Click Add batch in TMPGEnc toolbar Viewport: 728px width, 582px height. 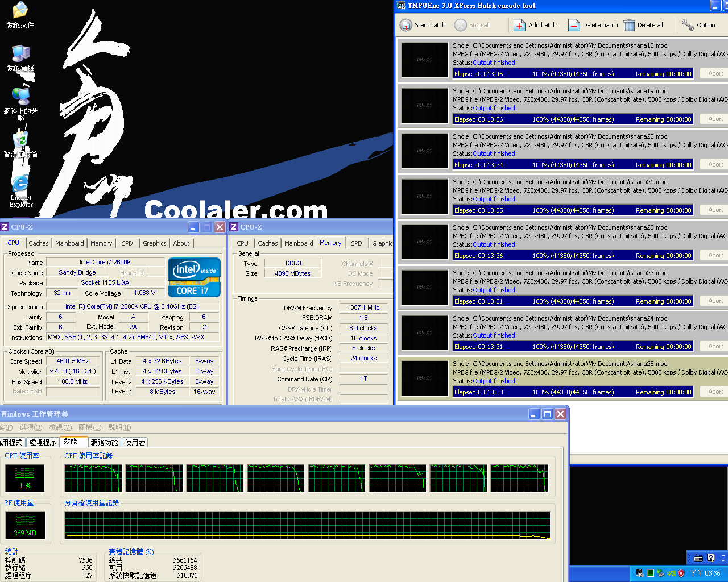click(535, 25)
